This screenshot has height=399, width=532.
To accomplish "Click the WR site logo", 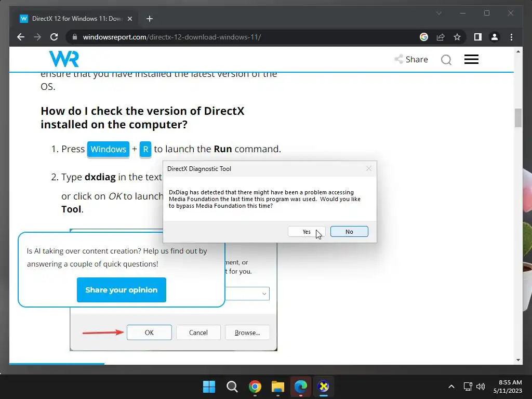I will (64, 59).
